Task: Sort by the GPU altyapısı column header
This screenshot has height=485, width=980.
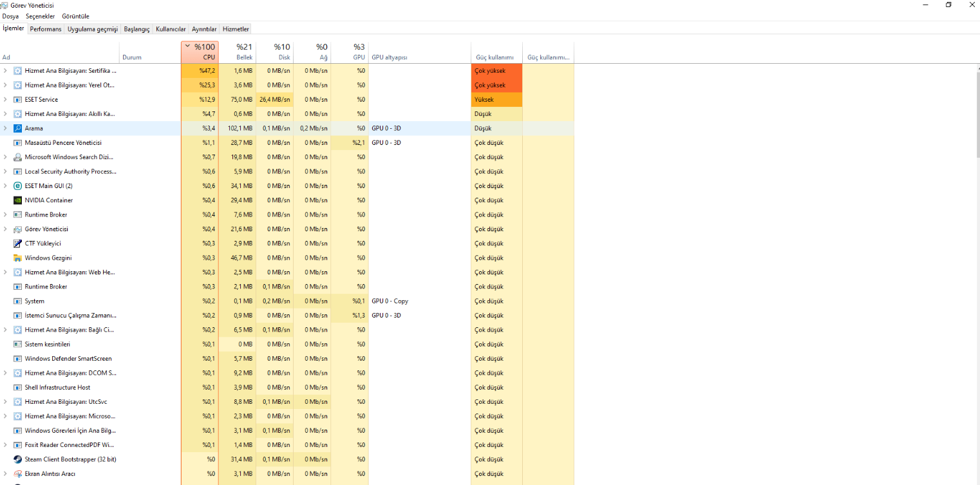Action: 419,52
